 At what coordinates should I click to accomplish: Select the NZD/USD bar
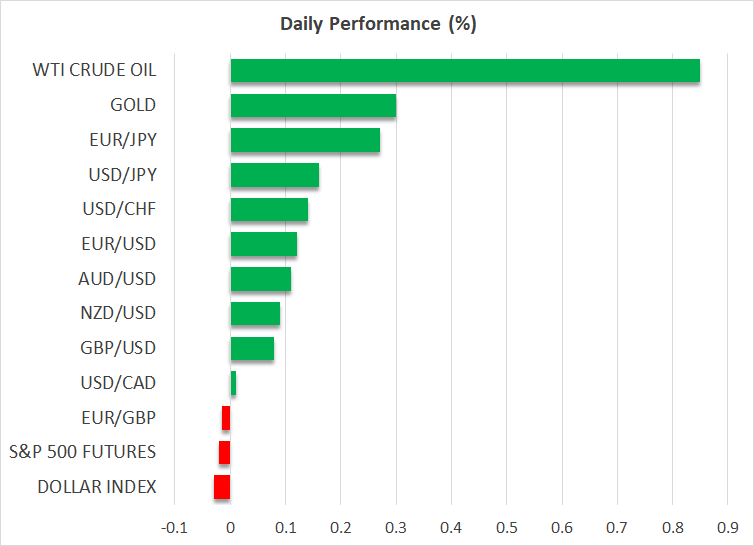pos(255,314)
